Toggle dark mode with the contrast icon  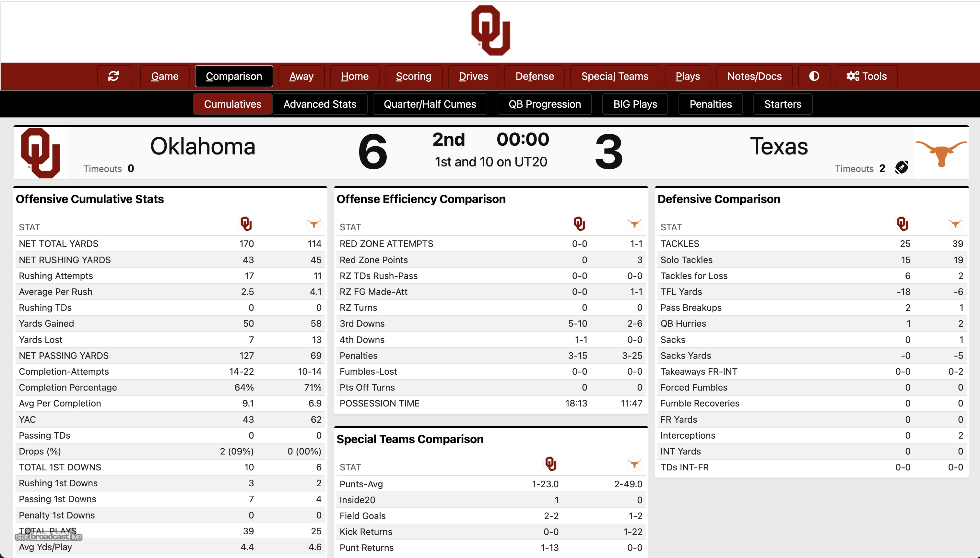813,76
